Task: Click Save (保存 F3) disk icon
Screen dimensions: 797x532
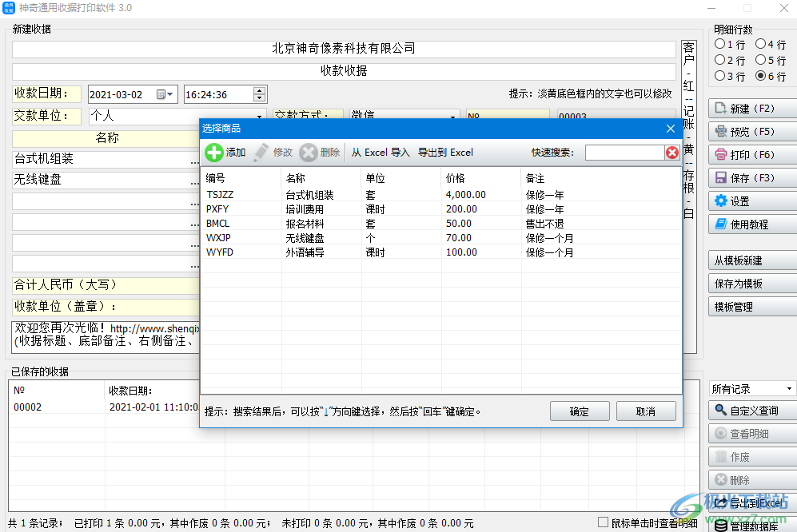Action: tap(720, 178)
